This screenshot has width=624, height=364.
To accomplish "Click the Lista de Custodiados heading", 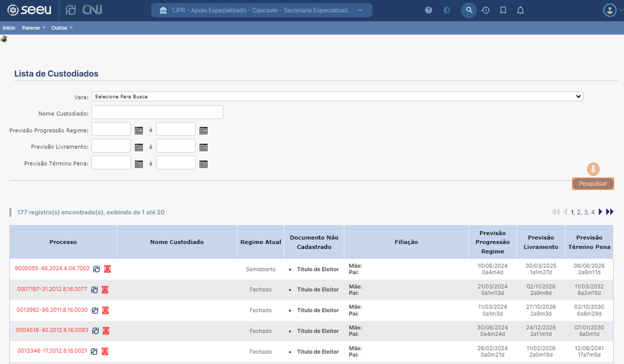I will [56, 74].
